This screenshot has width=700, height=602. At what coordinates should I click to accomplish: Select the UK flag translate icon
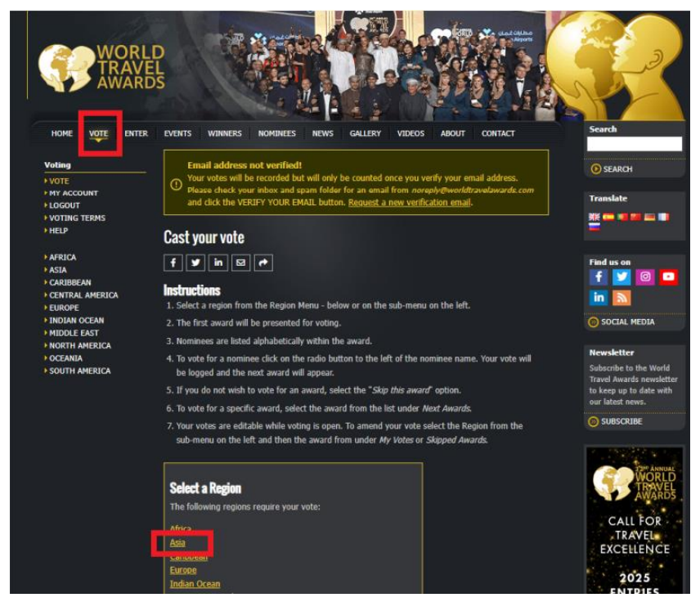click(x=595, y=217)
